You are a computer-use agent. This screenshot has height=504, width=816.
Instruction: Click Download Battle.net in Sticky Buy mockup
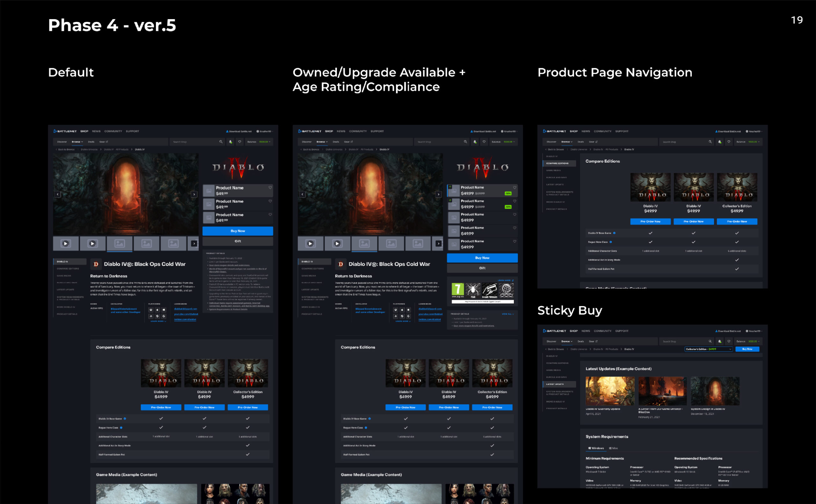click(728, 331)
